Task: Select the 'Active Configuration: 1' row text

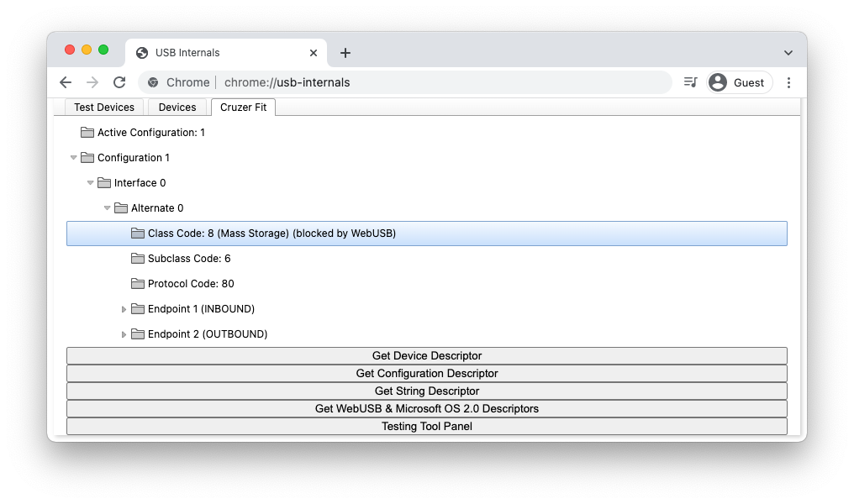Action: tap(150, 132)
